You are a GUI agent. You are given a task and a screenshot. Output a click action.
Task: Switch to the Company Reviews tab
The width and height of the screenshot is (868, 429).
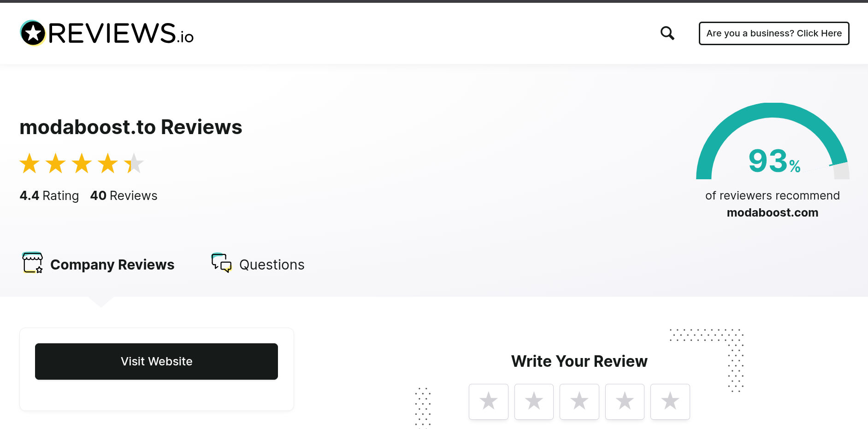(112, 264)
